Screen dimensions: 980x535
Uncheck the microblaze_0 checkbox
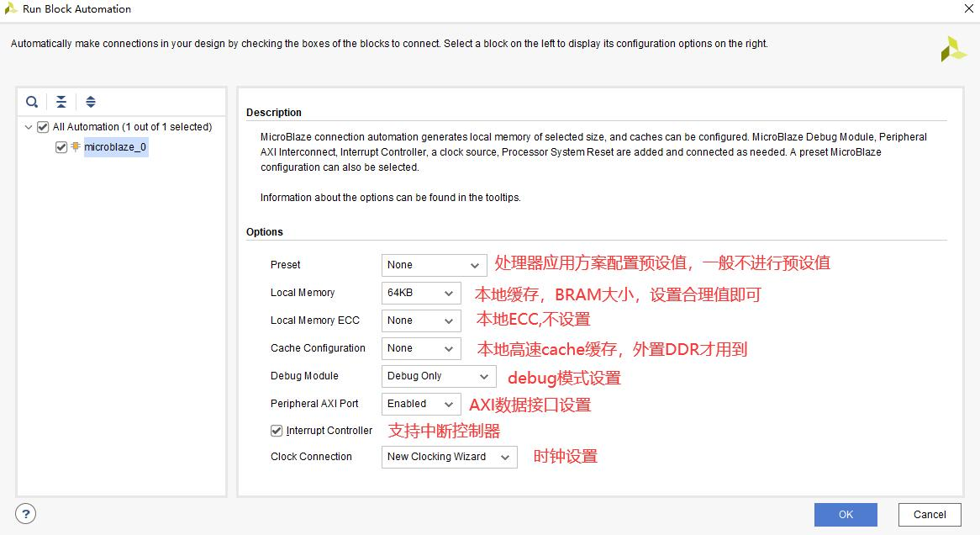click(61, 147)
